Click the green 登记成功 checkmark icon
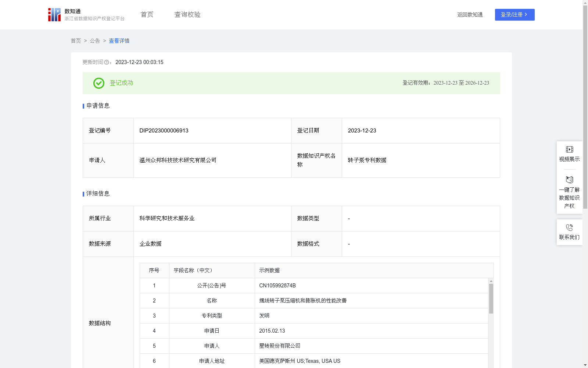Image resolution: width=588 pixels, height=368 pixels. click(x=99, y=83)
